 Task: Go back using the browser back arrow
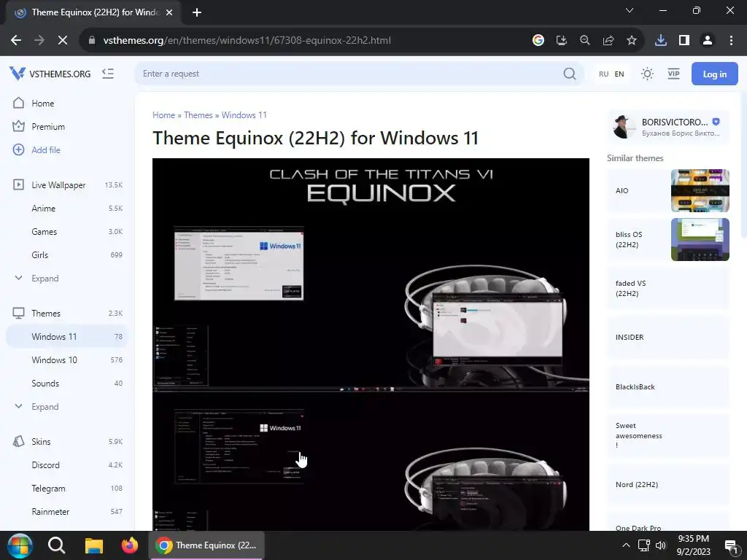point(16,41)
